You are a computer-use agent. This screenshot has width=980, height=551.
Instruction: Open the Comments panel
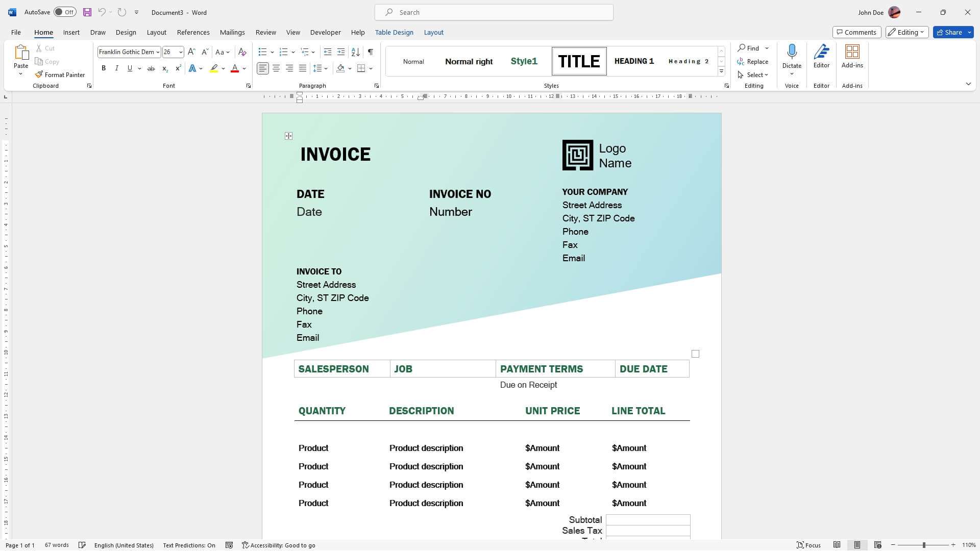point(856,32)
